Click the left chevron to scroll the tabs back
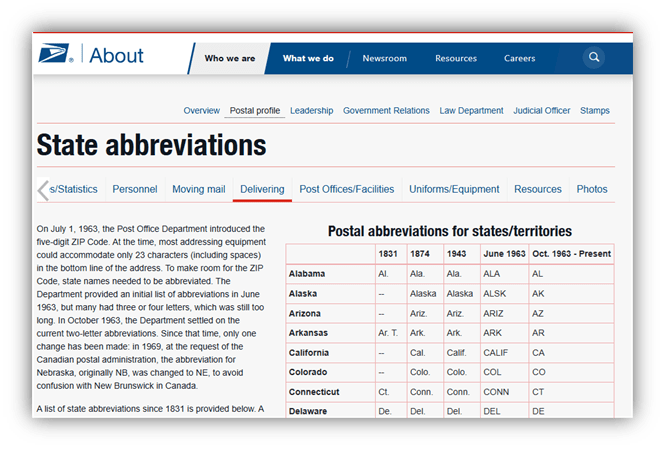665x450 pixels. click(43, 190)
